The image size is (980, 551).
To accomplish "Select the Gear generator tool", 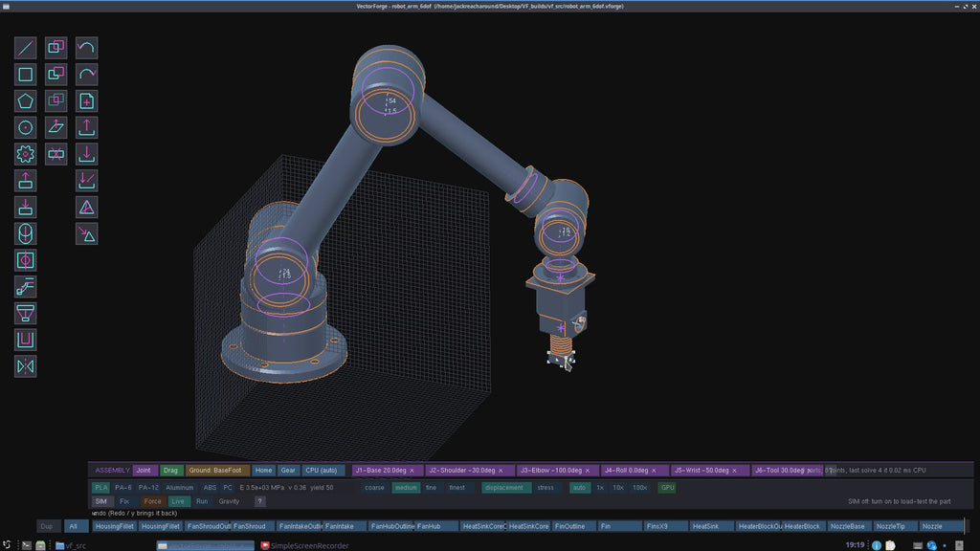I will (25, 154).
